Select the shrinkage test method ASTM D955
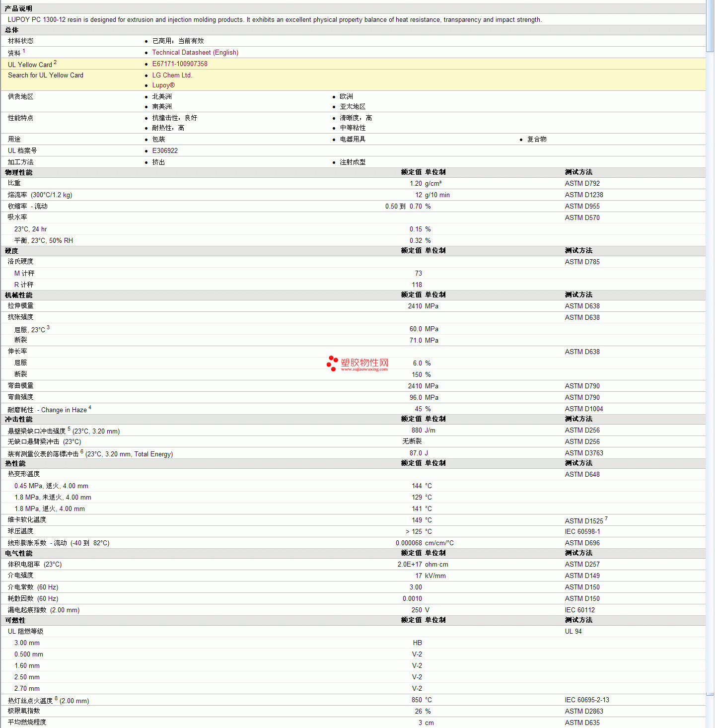Image resolution: width=715 pixels, height=728 pixels. click(x=582, y=206)
